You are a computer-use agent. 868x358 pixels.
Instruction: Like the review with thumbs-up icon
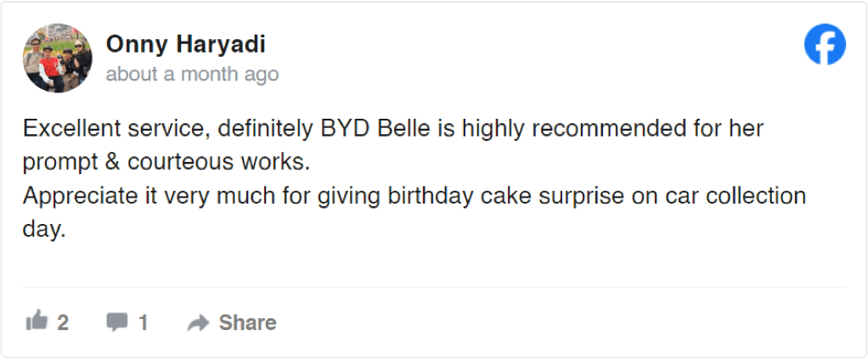37,322
